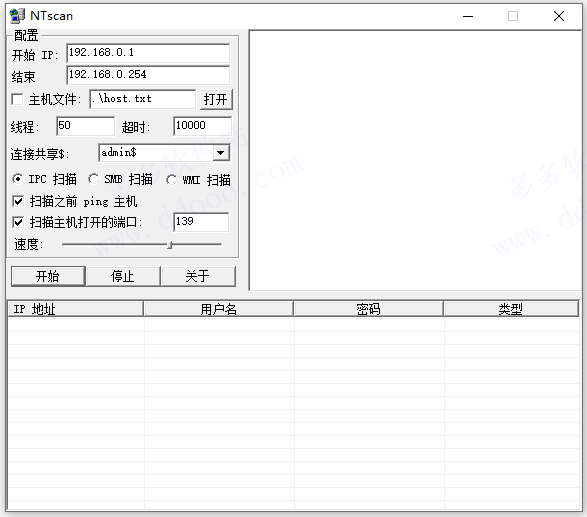Click the 类型 column header
The height and width of the screenshot is (517, 587).
tap(511, 309)
